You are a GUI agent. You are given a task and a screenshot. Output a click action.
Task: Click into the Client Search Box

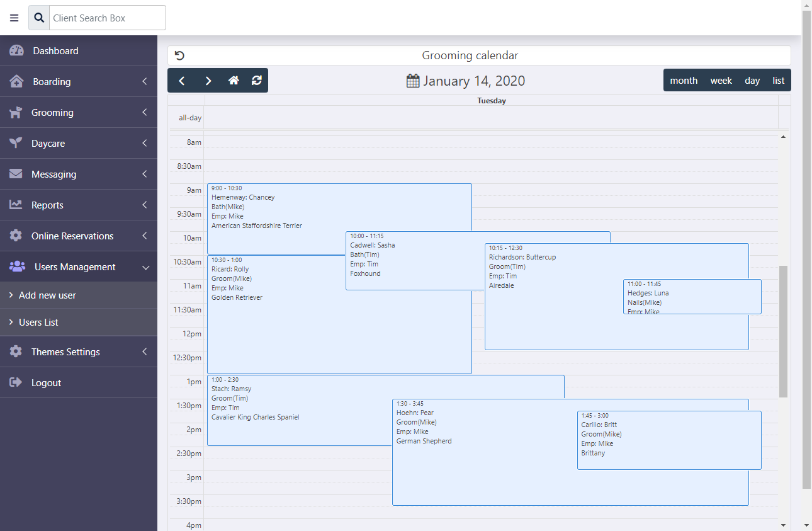[108, 18]
